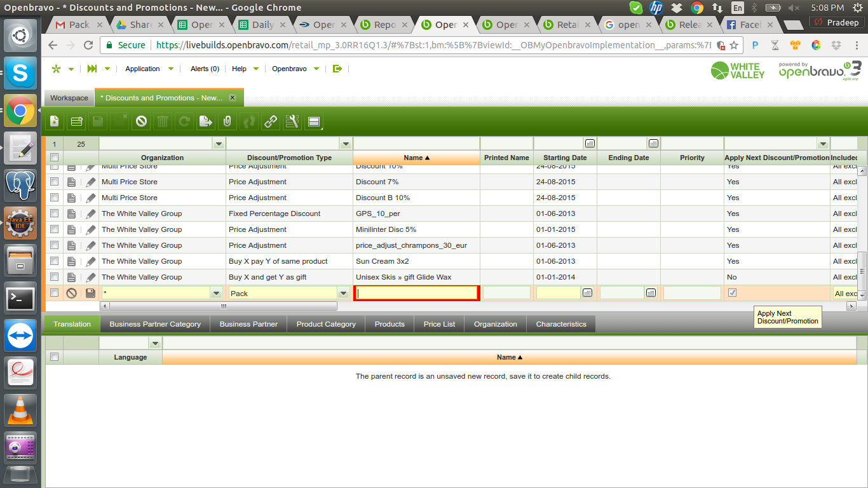The width and height of the screenshot is (868, 488).
Task: Click the chain-link icon in toolbar
Action: [271, 121]
